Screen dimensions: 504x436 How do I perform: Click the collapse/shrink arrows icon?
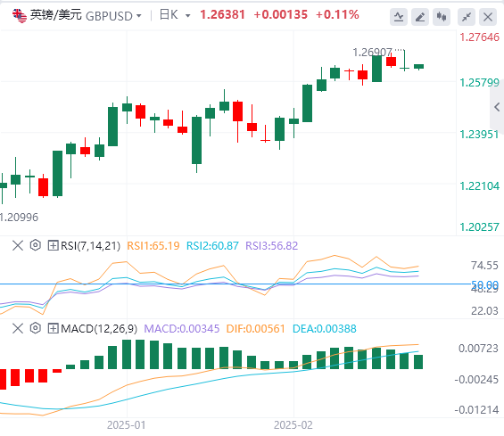(x=467, y=17)
